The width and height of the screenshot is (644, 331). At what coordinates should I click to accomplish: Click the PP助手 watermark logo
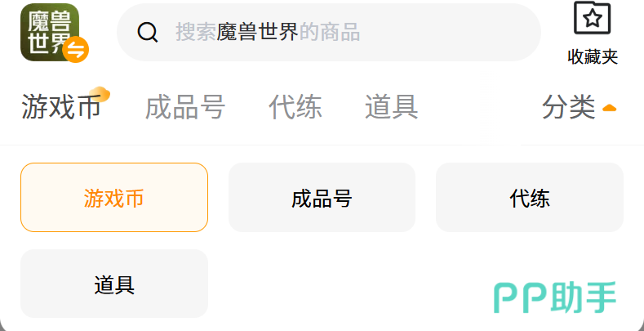click(555, 297)
